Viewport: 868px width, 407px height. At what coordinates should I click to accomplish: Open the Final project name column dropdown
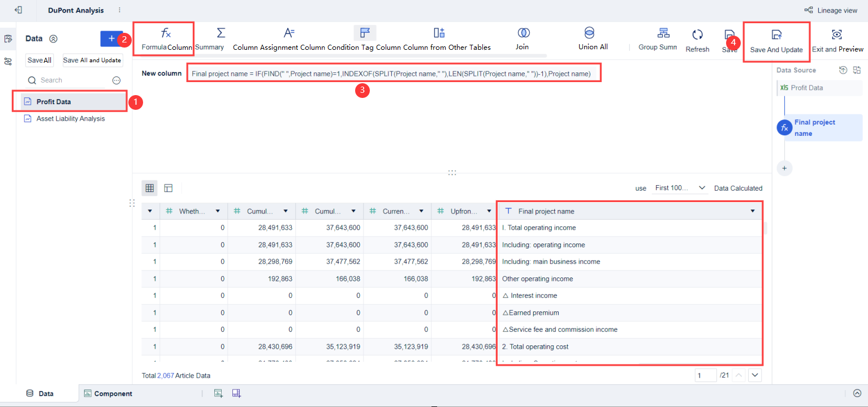[752, 211]
